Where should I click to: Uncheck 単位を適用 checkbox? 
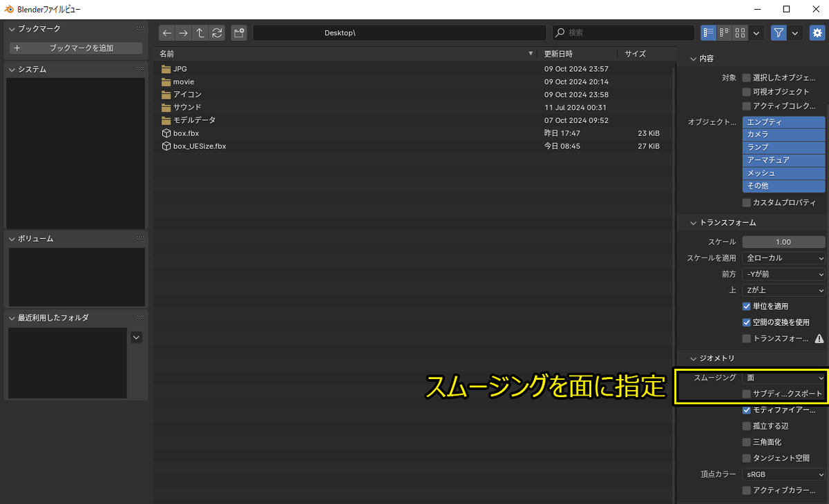pos(746,307)
